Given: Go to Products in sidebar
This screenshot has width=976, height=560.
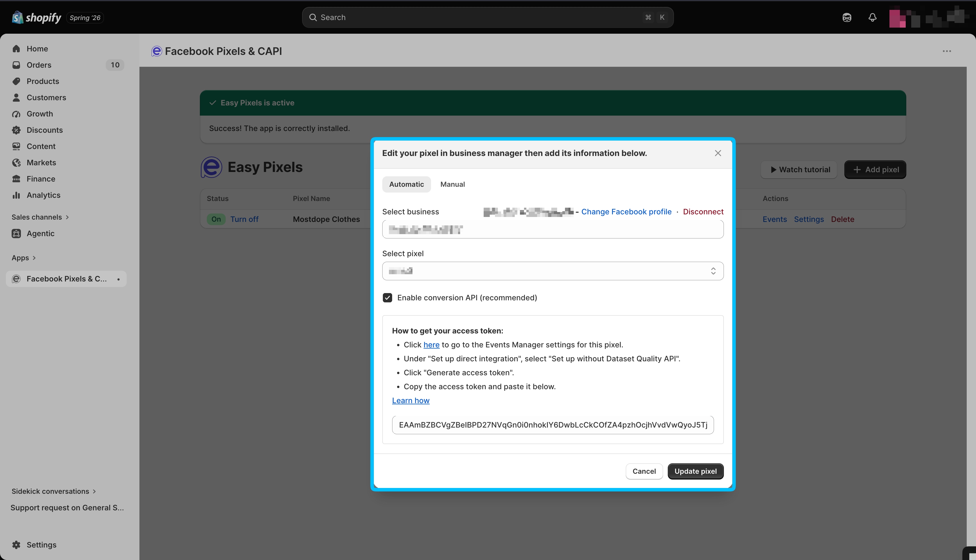Looking at the screenshot, I should [x=43, y=81].
